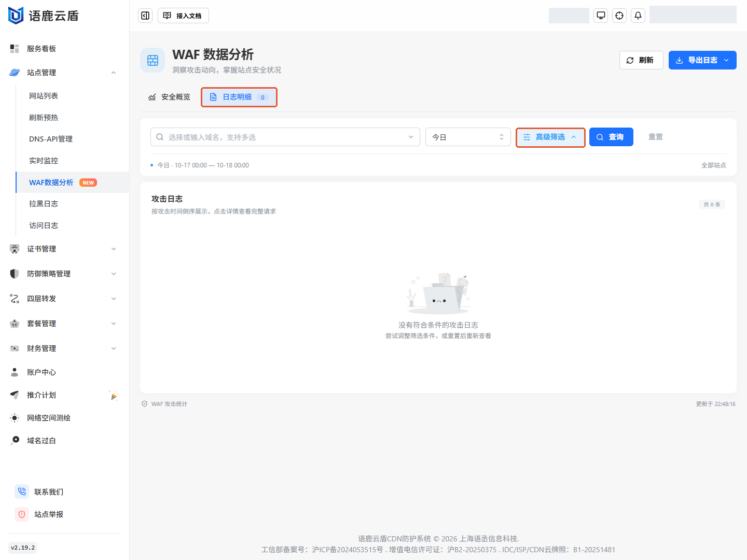Viewport: 747px width, 560px height.
Task: Focus the domain selection input field
Action: tap(285, 137)
